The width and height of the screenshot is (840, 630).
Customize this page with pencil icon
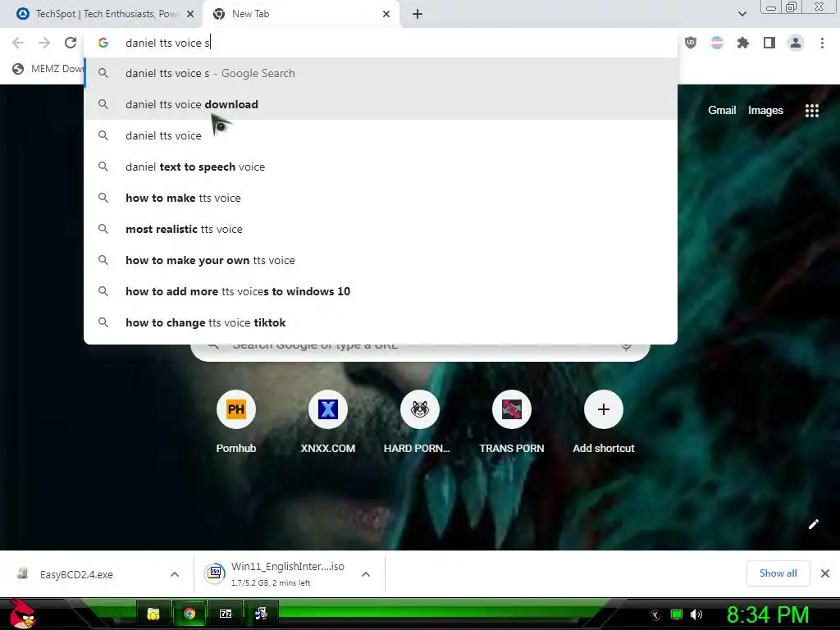(x=813, y=524)
